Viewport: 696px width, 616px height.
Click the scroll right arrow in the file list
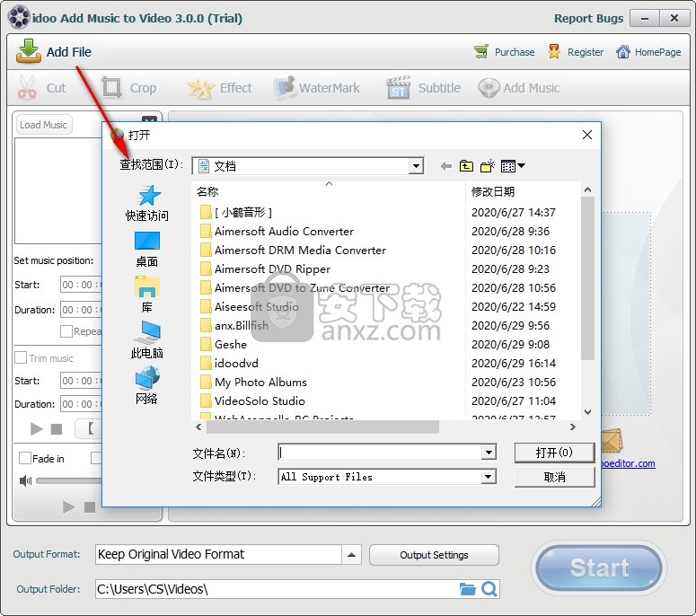(x=573, y=427)
